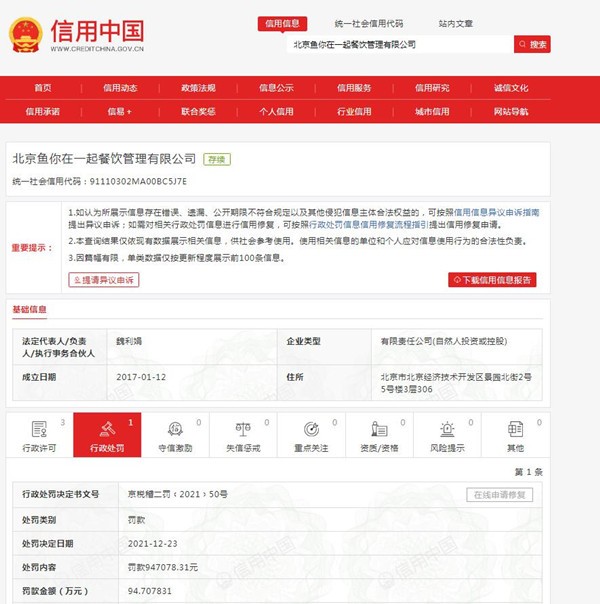Click the registered address value
This screenshot has width=600, height=604.
click(x=456, y=383)
